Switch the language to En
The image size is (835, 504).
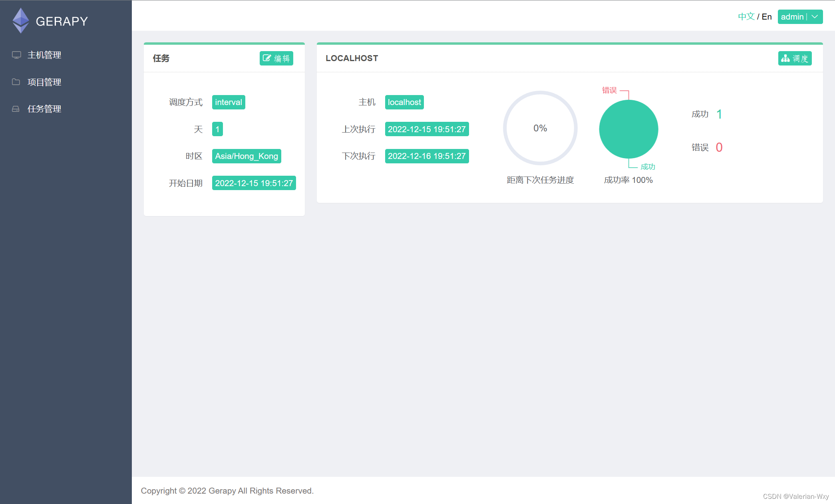point(767,16)
